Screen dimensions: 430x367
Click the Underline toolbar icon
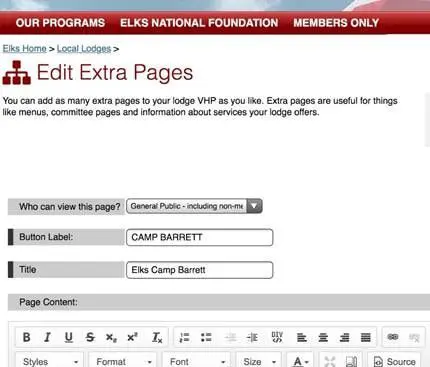click(x=69, y=337)
